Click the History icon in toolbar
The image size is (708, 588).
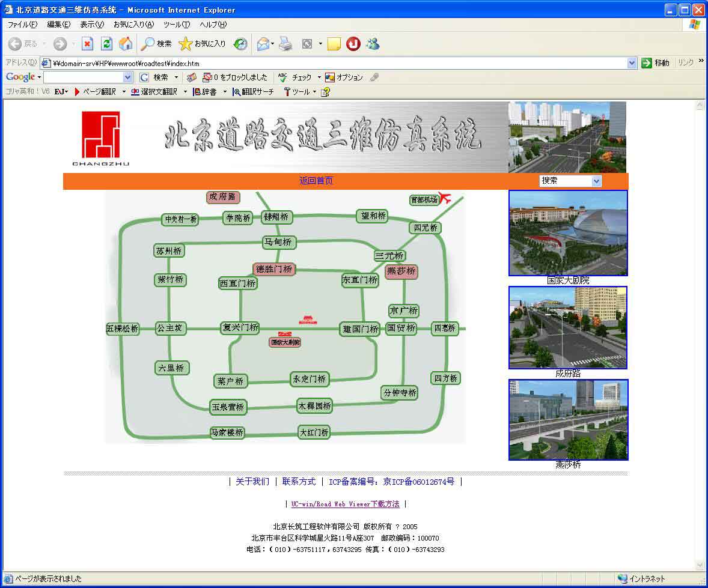[x=240, y=44]
